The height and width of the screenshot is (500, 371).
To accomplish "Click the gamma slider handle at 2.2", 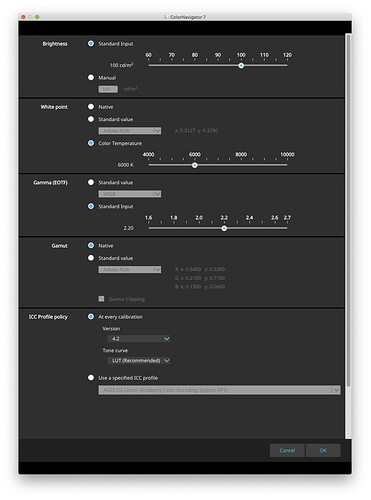I will coord(224,228).
